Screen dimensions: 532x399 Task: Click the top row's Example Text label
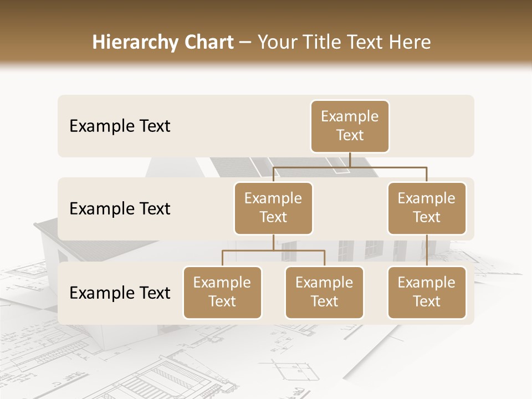pyautogui.click(x=120, y=126)
